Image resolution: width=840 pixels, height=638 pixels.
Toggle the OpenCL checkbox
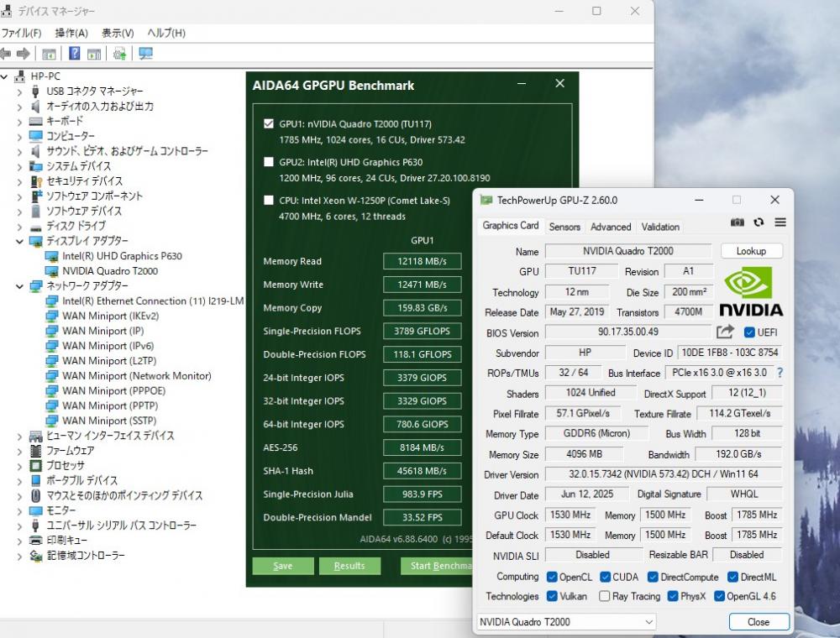click(x=552, y=577)
